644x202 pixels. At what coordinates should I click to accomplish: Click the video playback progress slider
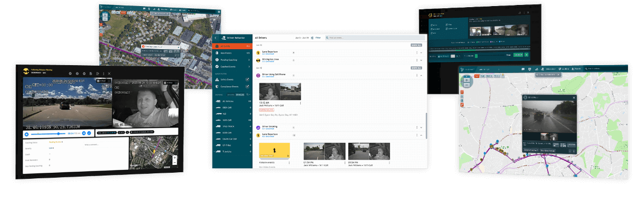click(x=47, y=134)
